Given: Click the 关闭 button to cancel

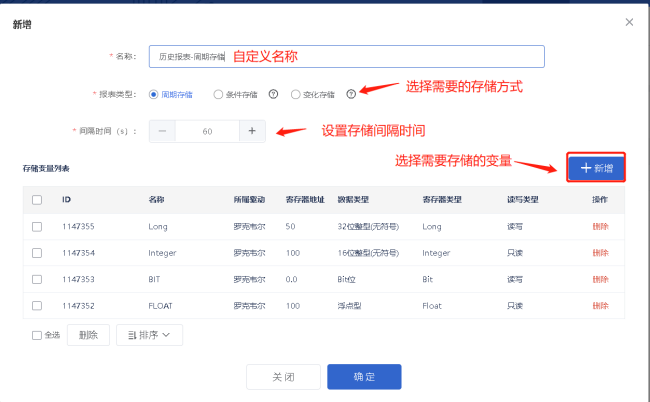Looking at the screenshot, I should click(282, 377).
